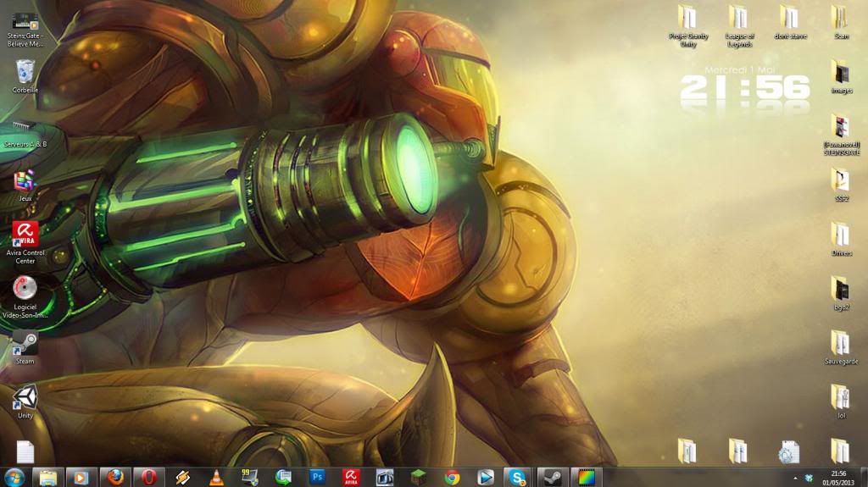Open the rainbow color-bars app in the taskbar
The height and width of the screenshot is (487, 868).
(587, 477)
